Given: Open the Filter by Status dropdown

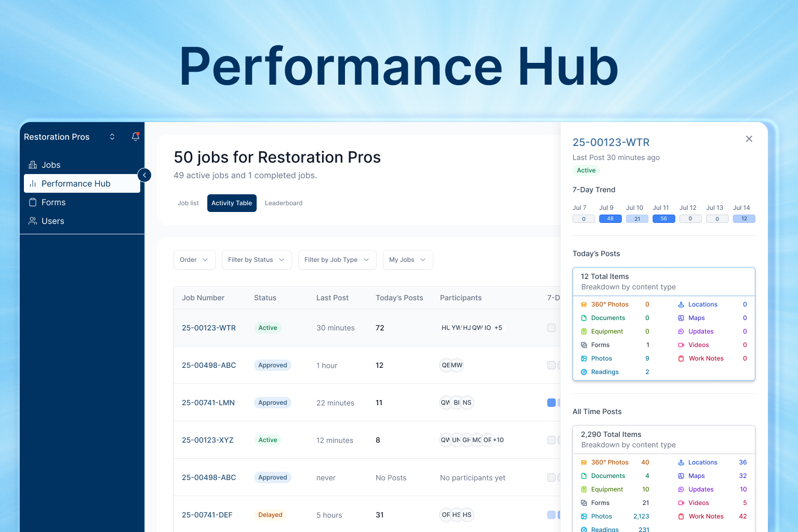Looking at the screenshot, I should (x=257, y=260).
